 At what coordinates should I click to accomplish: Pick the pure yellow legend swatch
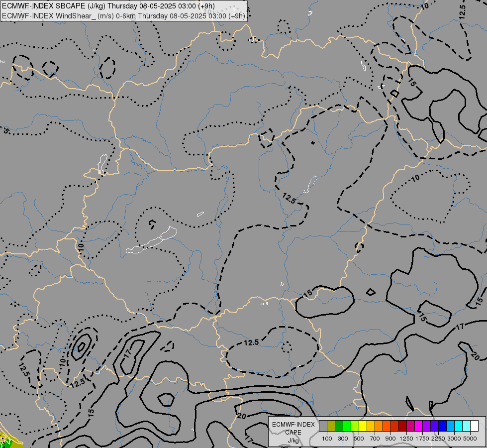[x=363, y=426]
